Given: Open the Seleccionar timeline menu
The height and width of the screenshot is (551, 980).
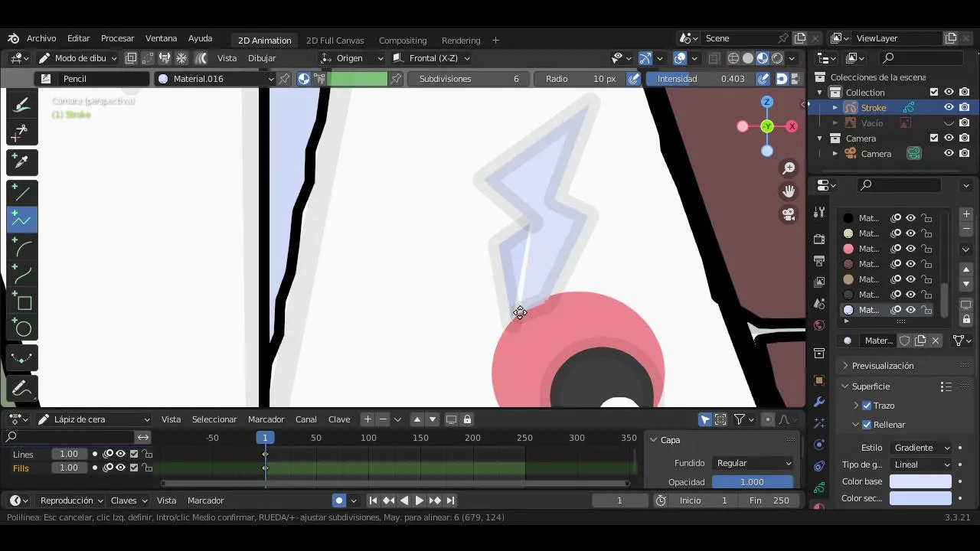Looking at the screenshot, I should click(214, 419).
